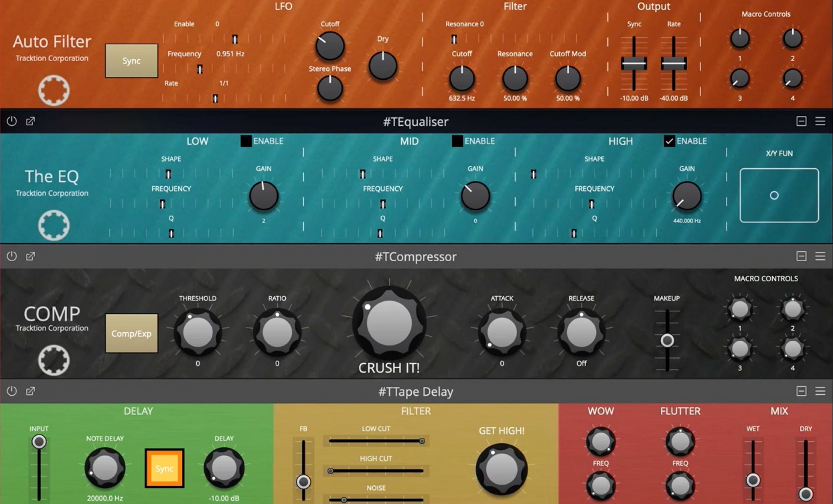Click the Resonance knob showing 50.00 %
The height and width of the screenshot is (504, 833).
(515, 79)
